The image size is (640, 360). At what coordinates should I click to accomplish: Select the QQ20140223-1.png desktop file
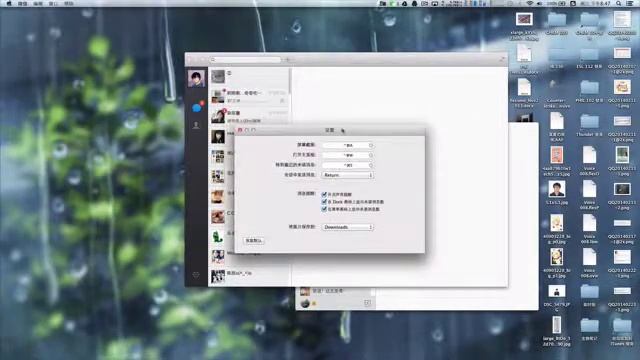pyautogui.click(x=622, y=298)
